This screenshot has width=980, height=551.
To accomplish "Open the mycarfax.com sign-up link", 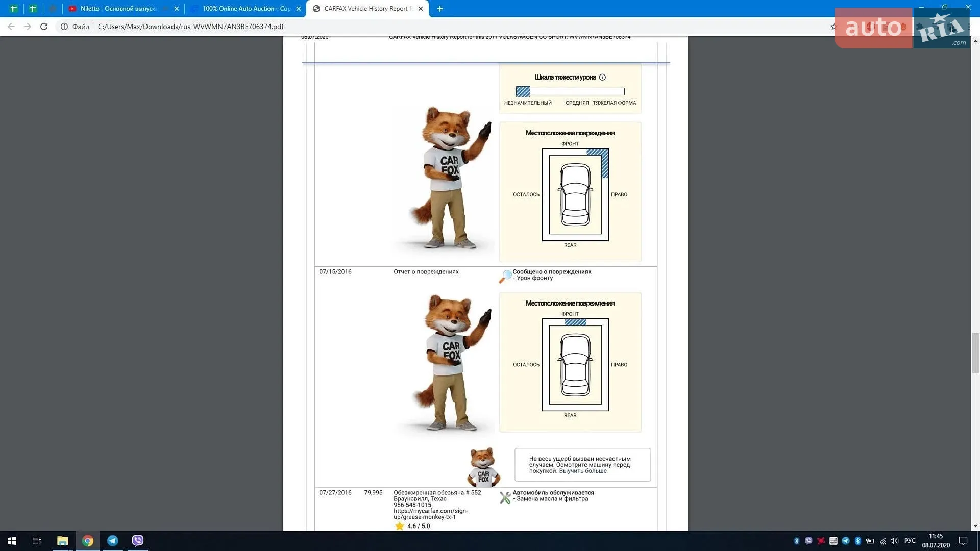I will tap(430, 514).
